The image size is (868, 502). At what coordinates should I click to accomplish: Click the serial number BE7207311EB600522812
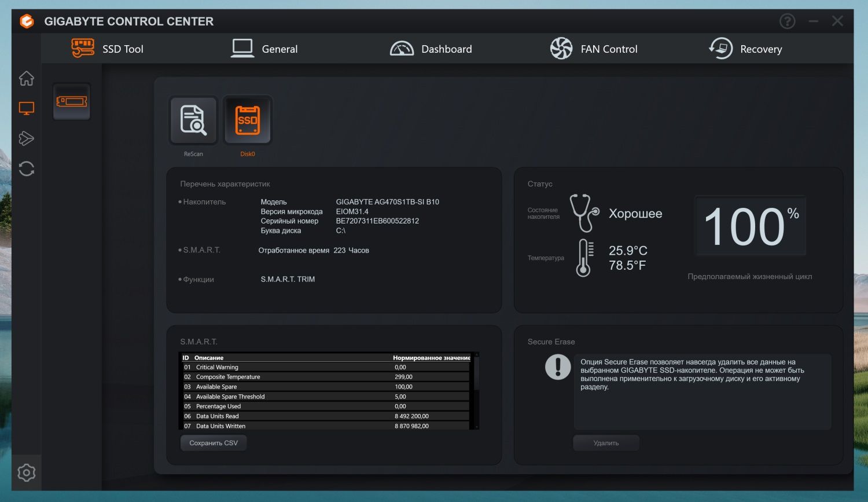coord(377,221)
